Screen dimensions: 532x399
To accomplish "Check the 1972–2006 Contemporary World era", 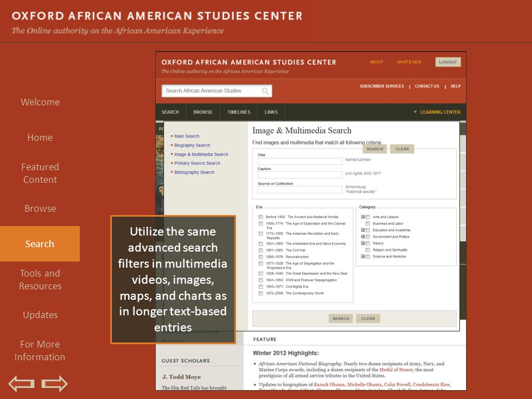I will [260, 294].
